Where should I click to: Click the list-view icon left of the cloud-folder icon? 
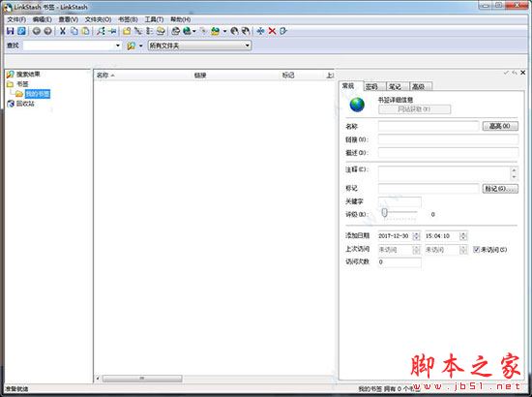pos(149,31)
